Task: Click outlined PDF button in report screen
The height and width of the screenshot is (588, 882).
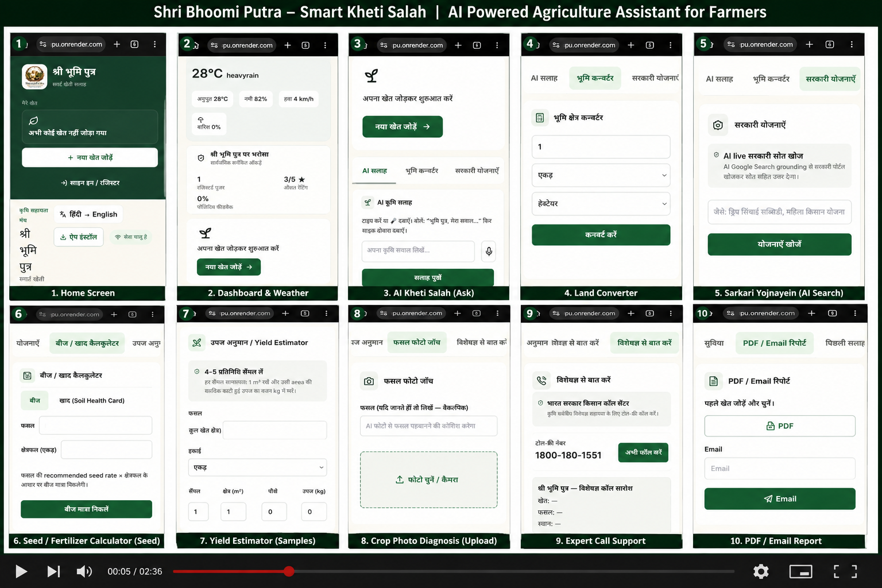Action: [x=780, y=426]
